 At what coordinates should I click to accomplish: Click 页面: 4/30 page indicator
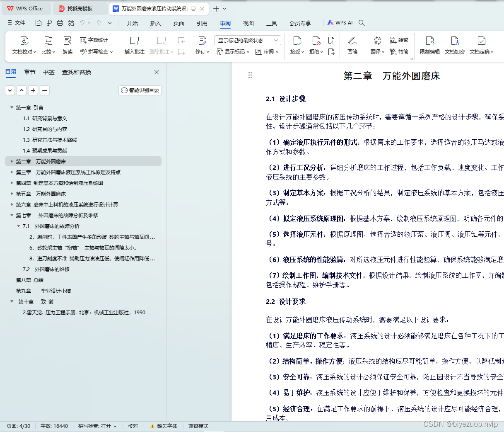(18, 426)
